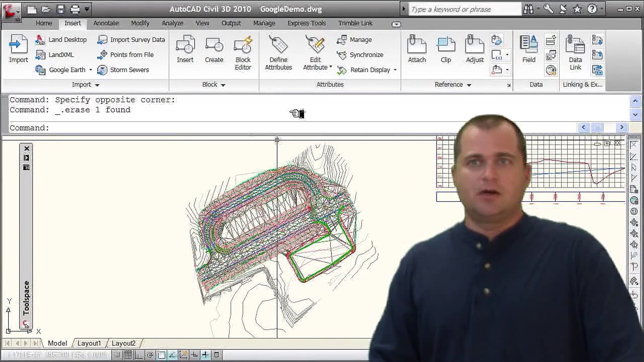Toggle Snap Mode in status bar
The image size is (644, 362).
pos(117,355)
